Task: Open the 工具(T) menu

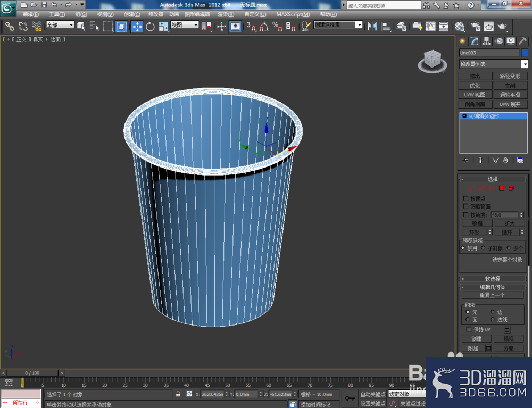Action: (57, 14)
